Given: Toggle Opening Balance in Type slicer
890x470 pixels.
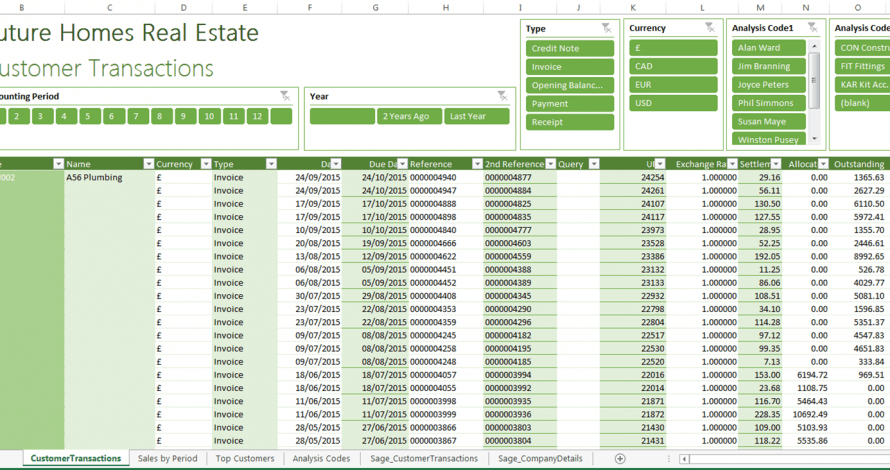Looking at the screenshot, I should click(570, 86).
